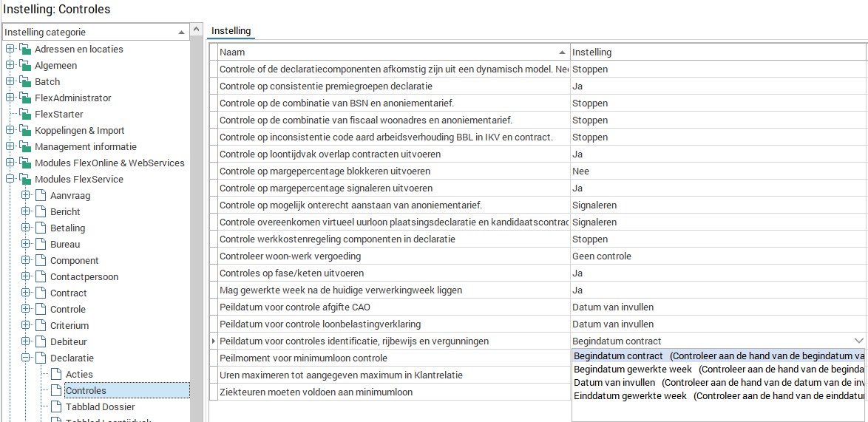
Task: Select the Einddatum gewerkte week option
Action: [x=630, y=396]
